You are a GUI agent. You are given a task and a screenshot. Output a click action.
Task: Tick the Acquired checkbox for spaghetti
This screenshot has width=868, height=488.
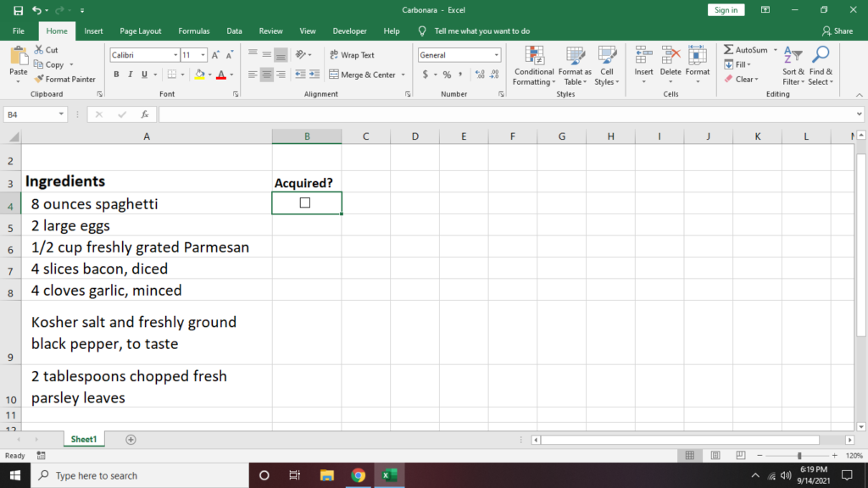(x=305, y=202)
